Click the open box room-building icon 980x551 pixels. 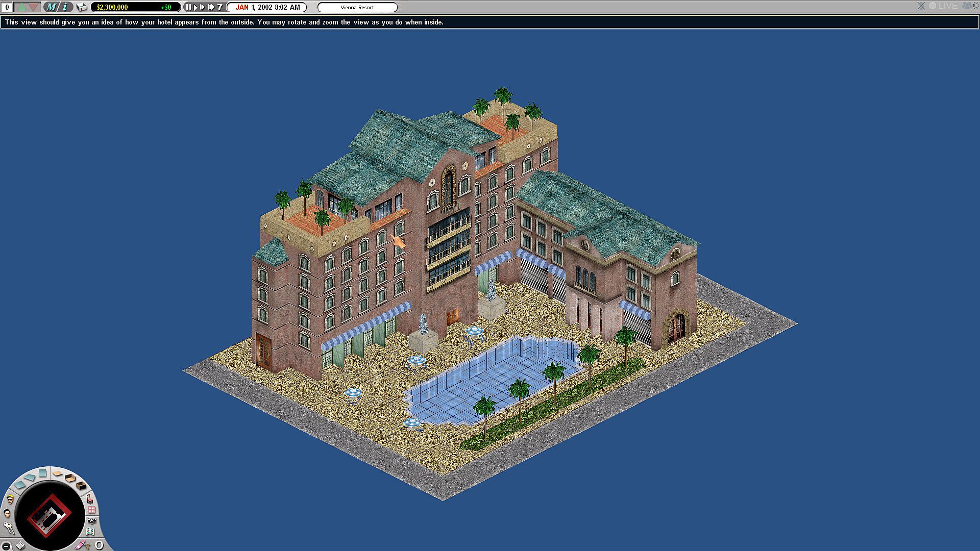(x=81, y=486)
